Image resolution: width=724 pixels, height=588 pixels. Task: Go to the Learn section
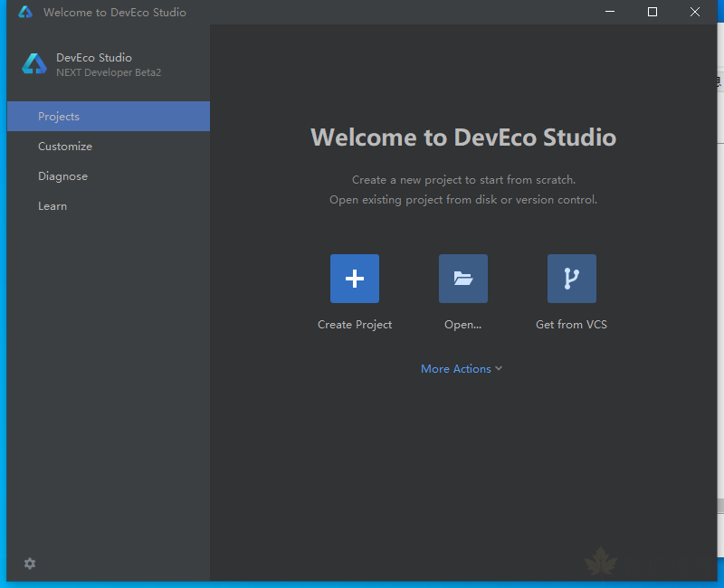(x=52, y=206)
